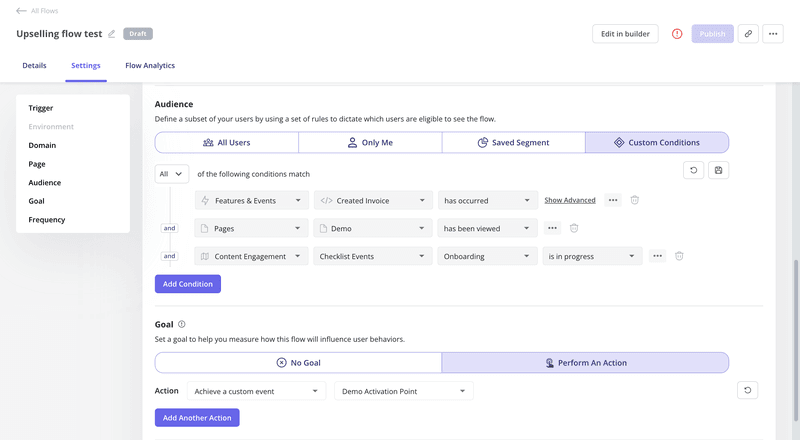Click the Add Another Action button
800x440 pixels.
[x=197, y=418]
